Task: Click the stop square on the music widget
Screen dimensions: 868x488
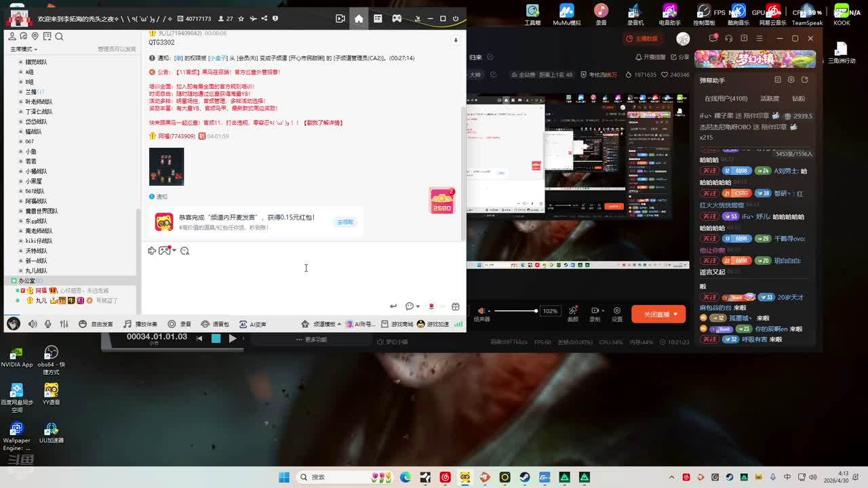Action: click(216, 338)
